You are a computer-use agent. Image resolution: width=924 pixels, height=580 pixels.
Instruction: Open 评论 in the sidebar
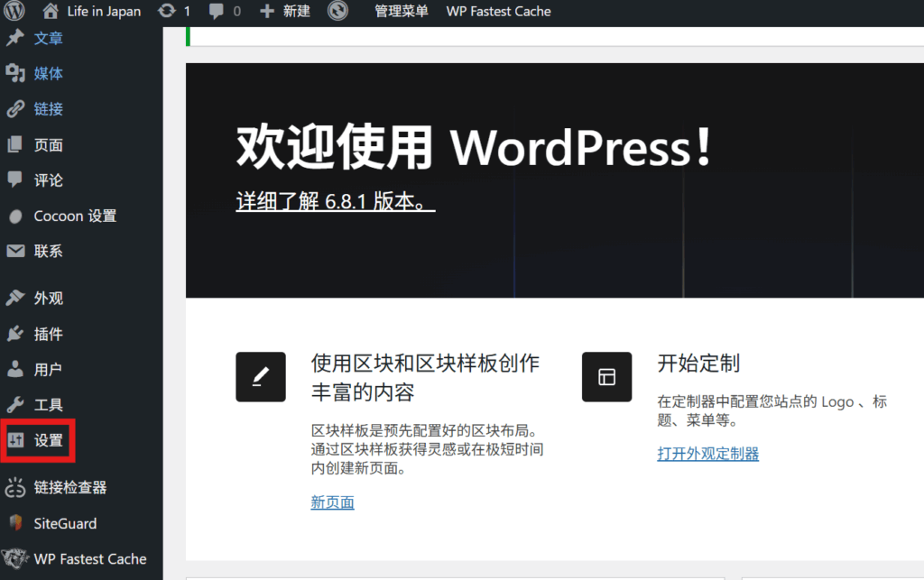pos(49,180)
